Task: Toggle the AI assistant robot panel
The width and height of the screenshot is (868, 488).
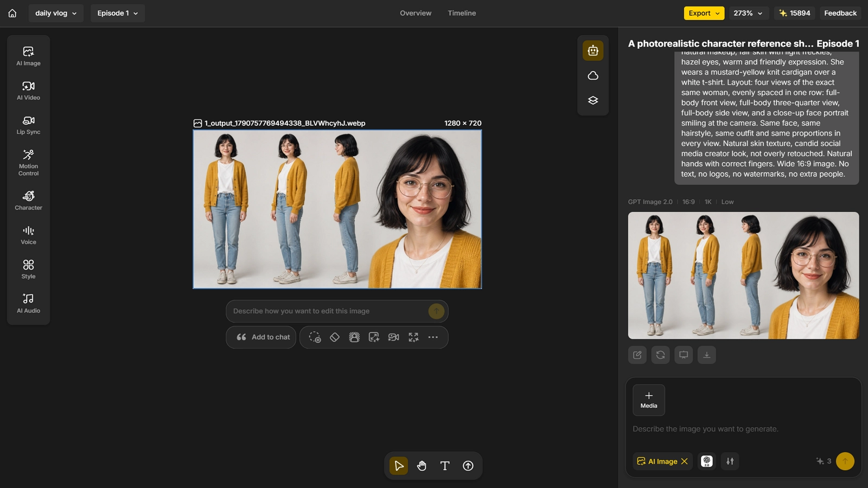Action: coord(593,50)
